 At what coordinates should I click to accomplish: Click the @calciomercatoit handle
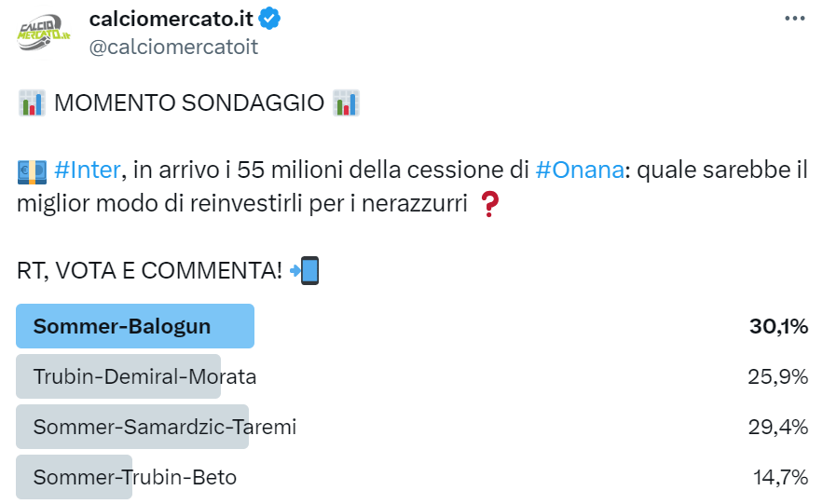[x=172, y=47]
